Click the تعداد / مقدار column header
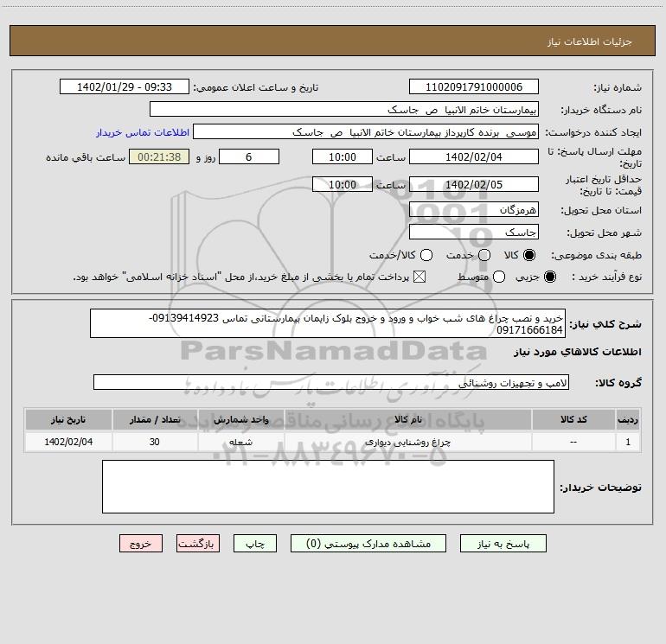 pyautogui.click(x=155, y=419)
